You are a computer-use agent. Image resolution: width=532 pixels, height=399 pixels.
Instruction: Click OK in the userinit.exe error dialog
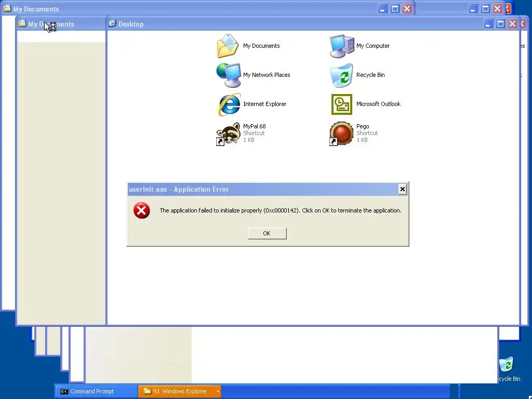tap(267, 233)
